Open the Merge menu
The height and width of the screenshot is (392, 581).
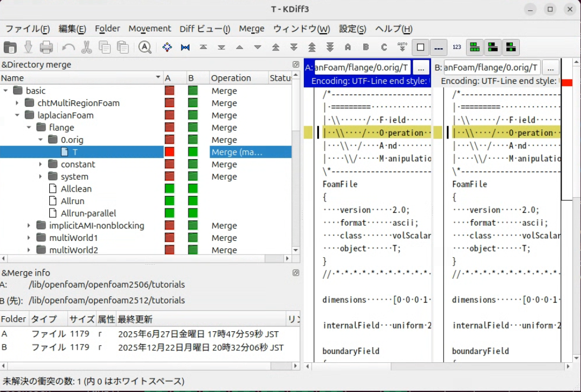[x=252, y=29]
